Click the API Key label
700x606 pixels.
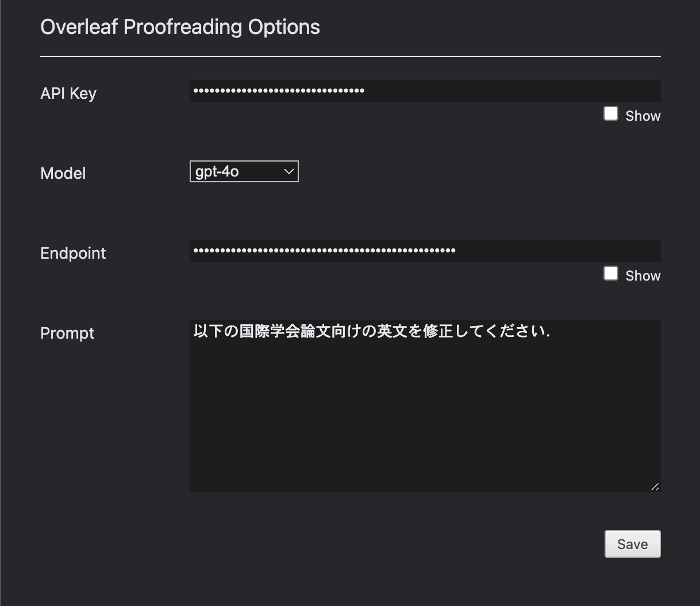point(68,93)
